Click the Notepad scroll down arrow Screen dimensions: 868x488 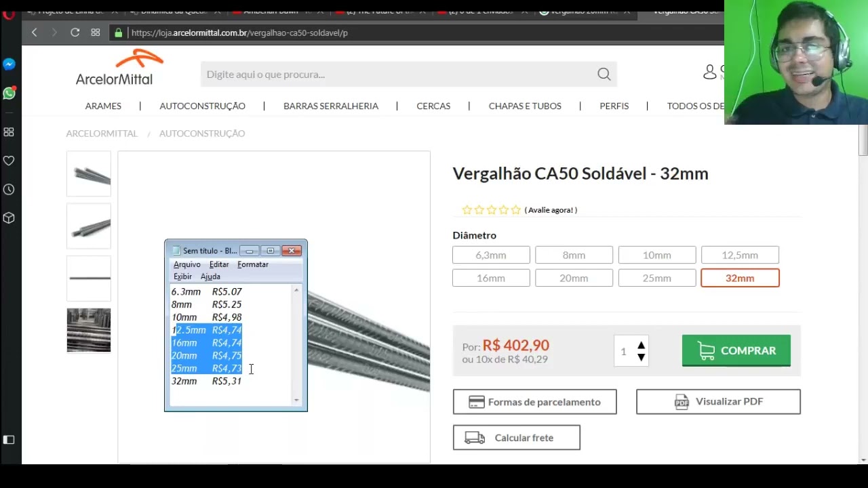click(x=296, y=400)
